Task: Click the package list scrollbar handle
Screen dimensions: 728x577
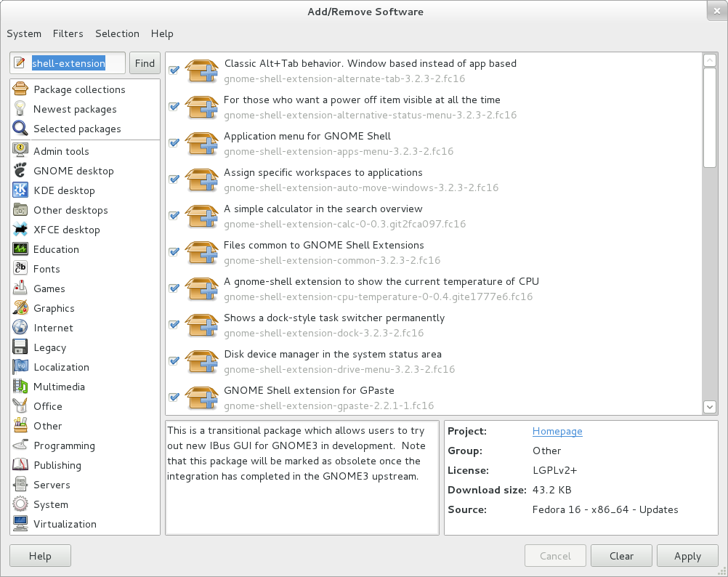Action: coord(710,118)
